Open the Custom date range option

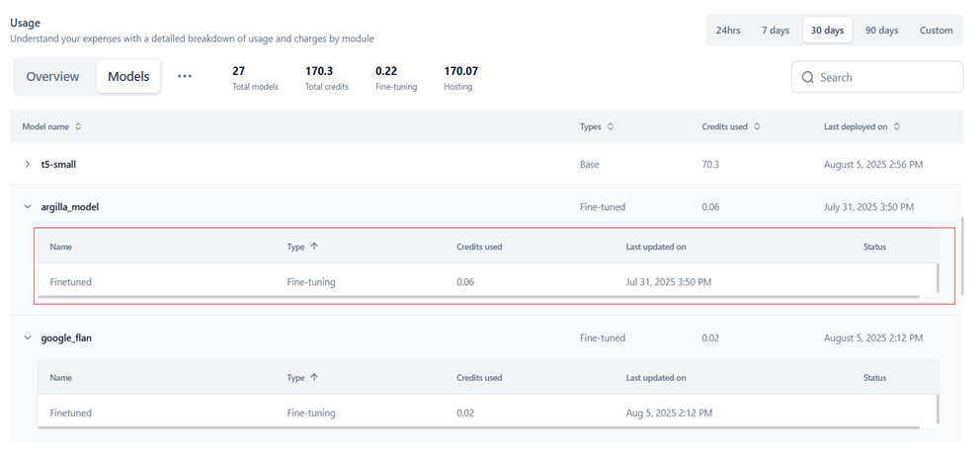936,31
